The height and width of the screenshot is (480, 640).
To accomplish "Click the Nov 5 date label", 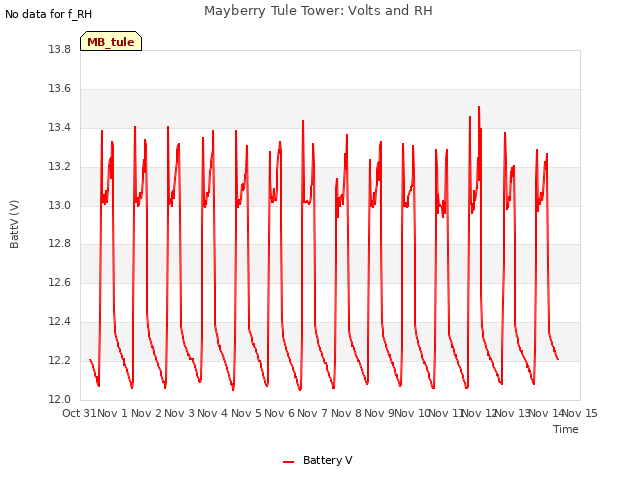I will coord(246,413).
